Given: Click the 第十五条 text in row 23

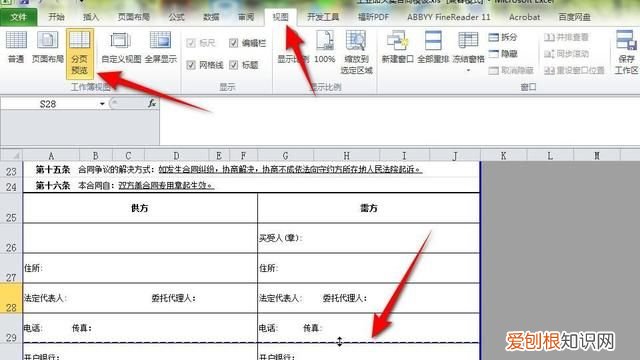Looking at the screenshot, I should [53, 169].
